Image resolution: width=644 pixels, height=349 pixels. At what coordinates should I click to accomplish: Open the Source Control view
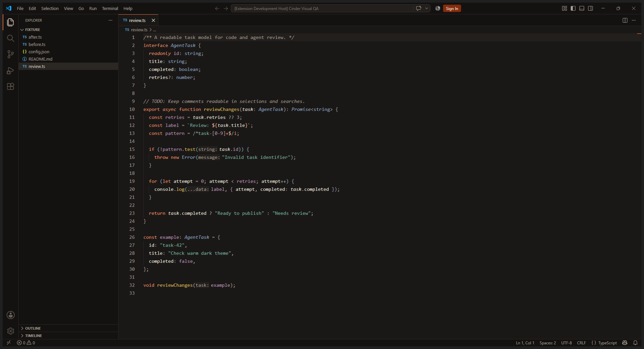pos(11,54)
